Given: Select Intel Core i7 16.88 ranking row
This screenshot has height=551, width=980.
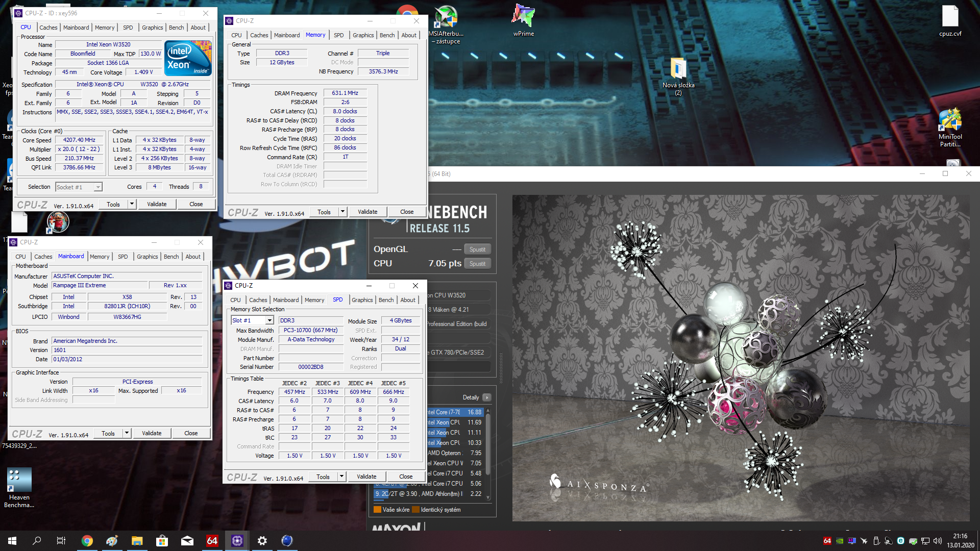Looking at the screenshot, I should tap(454, 412).
